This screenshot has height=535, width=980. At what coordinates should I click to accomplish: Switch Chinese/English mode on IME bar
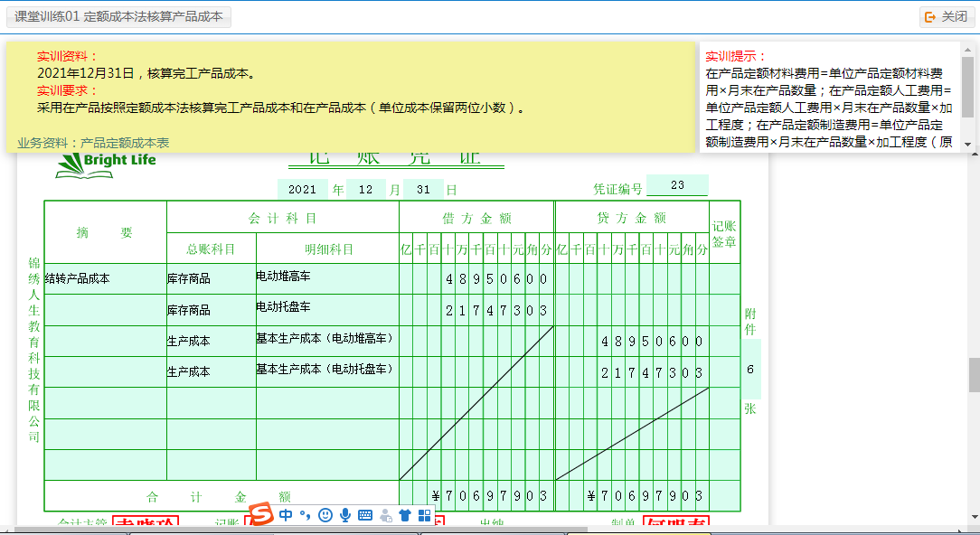click(286, 515)
